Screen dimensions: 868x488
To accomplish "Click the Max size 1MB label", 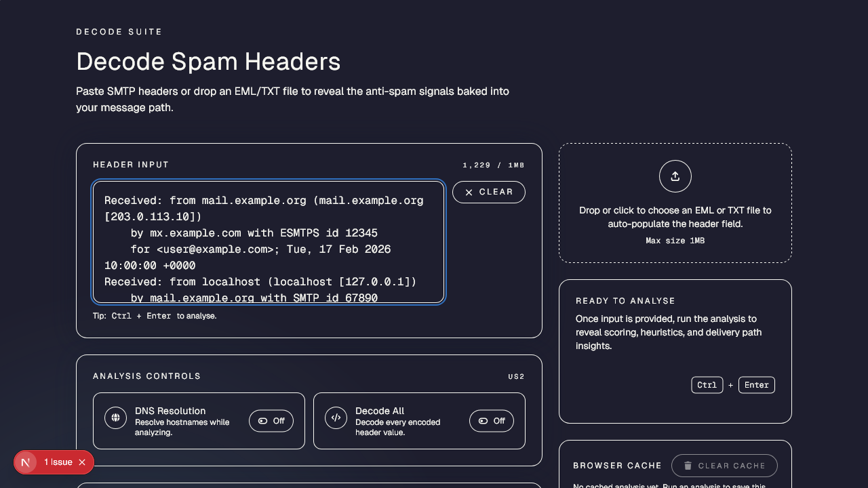I will coord(675,241).
